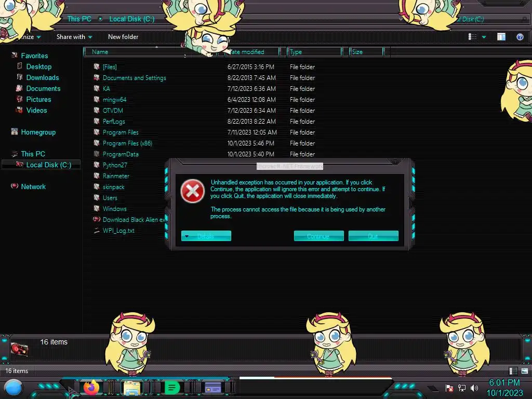Click the drive thumbnail in details pane
The height and width of the screenshot is (399, 532).
pyautogui.click(x=19, y=349)
